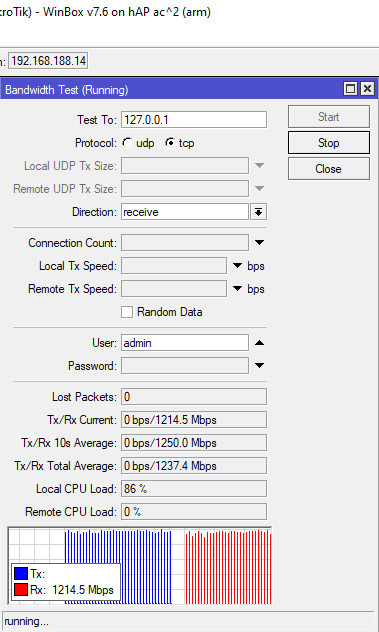The height and width of the screenshot is (632, 379).
Task: Click the grayed-out Start button
Action: pyautogui.click(x=329, y=117)
